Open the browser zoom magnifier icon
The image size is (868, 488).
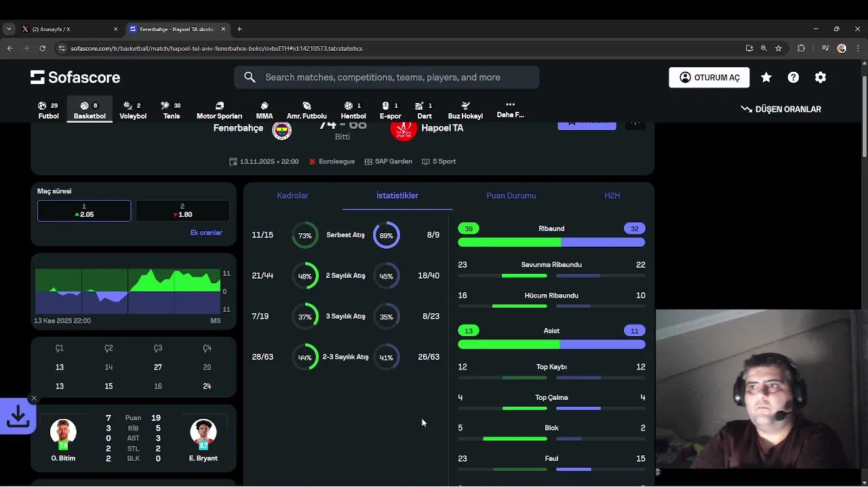(764, 48)
